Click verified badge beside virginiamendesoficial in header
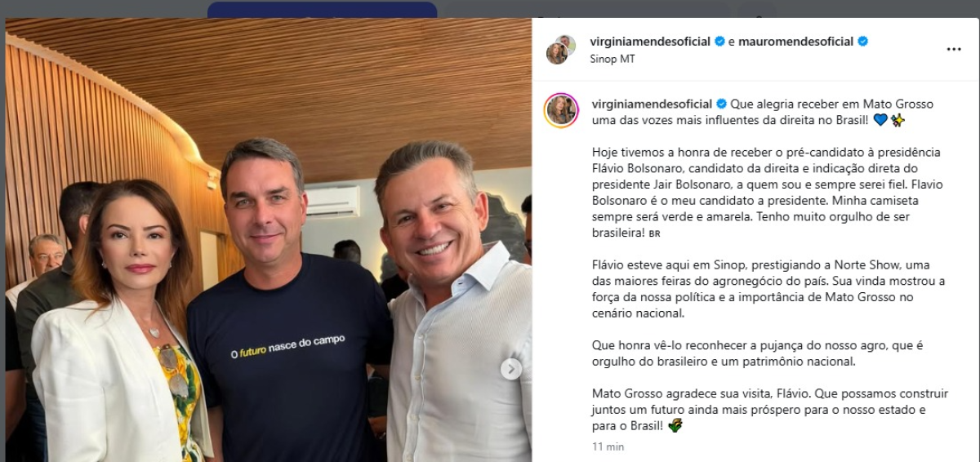 coord(720,41)
